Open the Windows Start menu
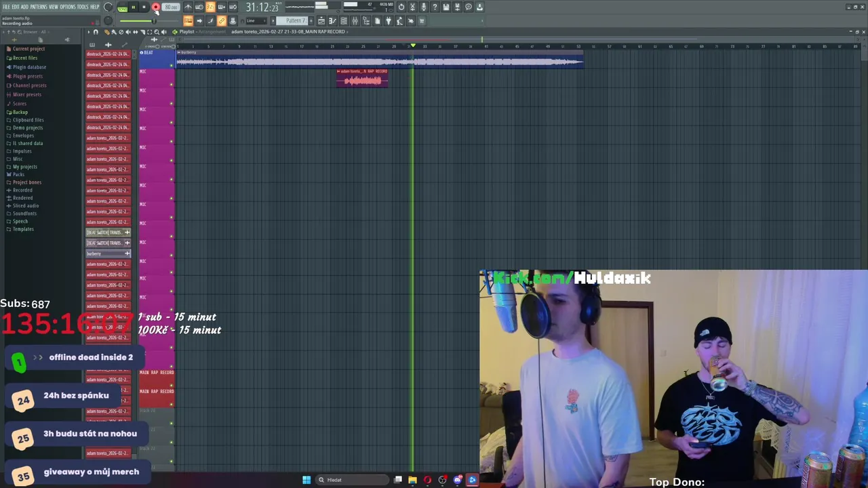Screen dimensions: 868x488 click(307, 480)
